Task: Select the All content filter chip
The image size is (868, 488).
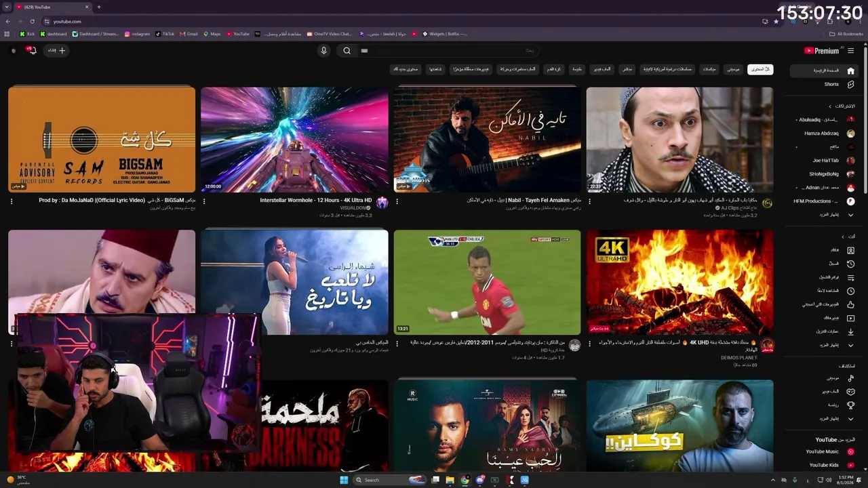Action: tap(760, 69)
